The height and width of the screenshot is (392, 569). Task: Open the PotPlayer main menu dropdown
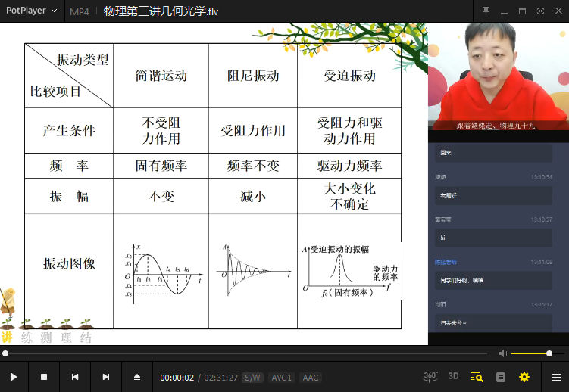31,11
